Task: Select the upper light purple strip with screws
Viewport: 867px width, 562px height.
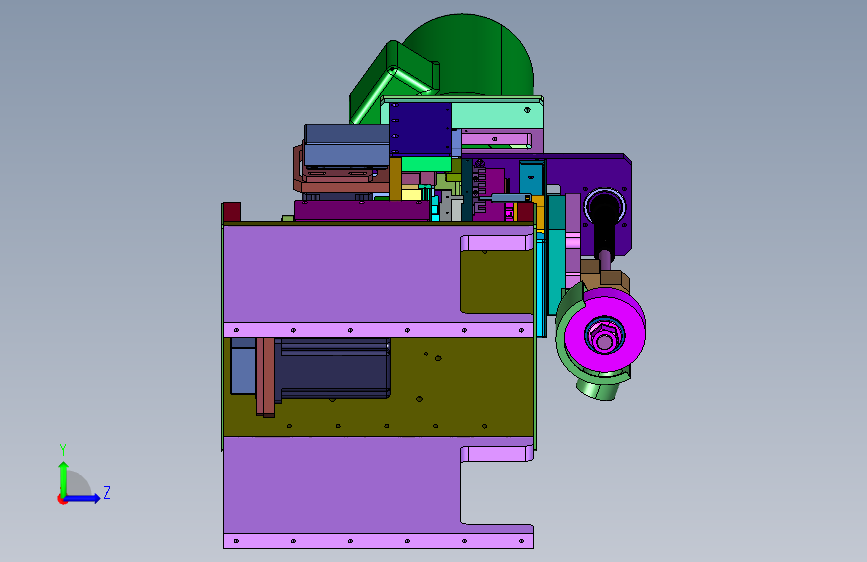Action: click(379, 330)
